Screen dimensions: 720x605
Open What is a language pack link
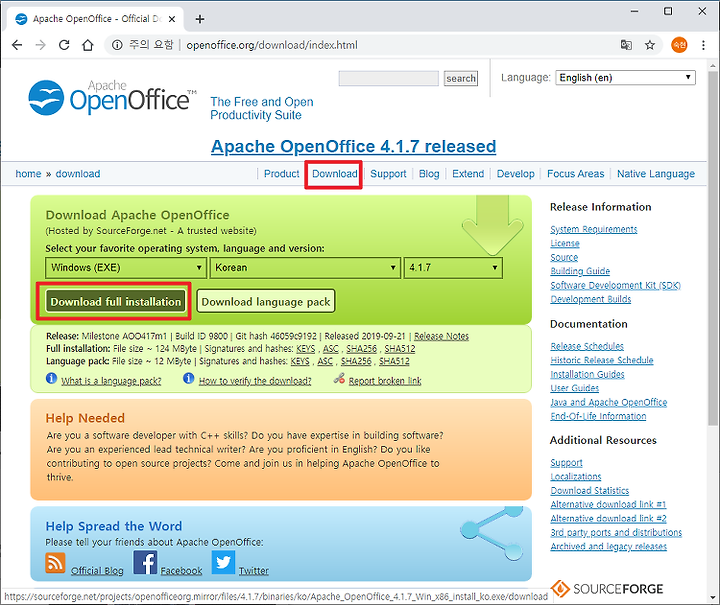tap(111, 381)
